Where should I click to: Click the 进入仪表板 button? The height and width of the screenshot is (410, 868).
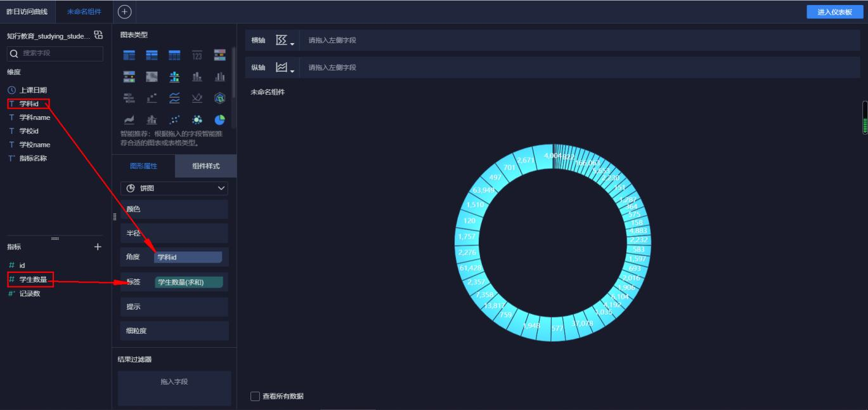pos(836,11)
